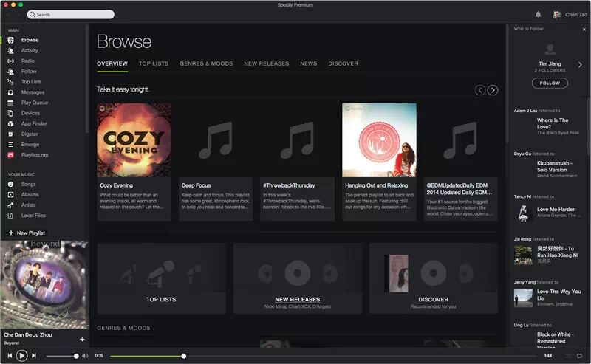Show Artists in Your Music

[x=28, y=205]
